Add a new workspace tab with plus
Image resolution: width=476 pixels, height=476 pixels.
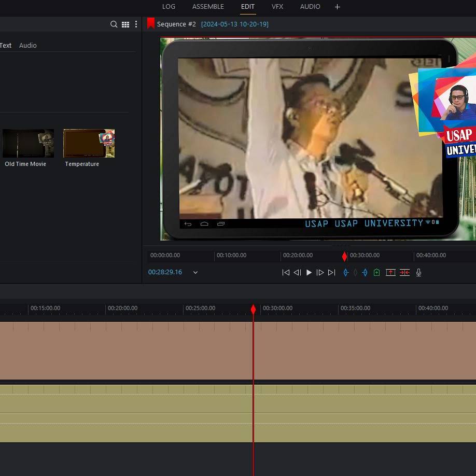tap(338, 7)
